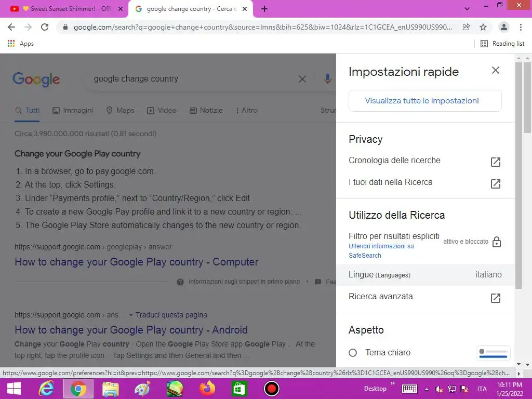This screenshot has height=399, width=532.
Task: Open File Explorer from taskbar
Action: pyautogui.click(x=110, y=389)
